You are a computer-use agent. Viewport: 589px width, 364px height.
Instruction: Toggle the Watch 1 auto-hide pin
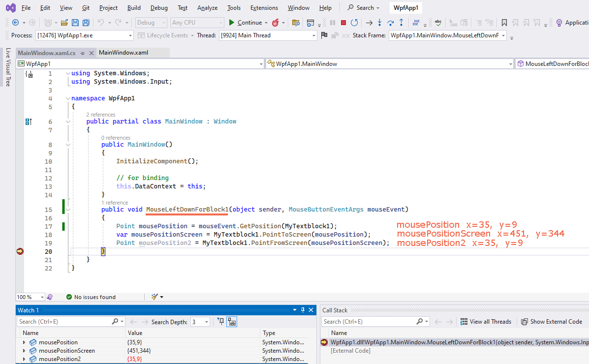click(x=303, y=310)
